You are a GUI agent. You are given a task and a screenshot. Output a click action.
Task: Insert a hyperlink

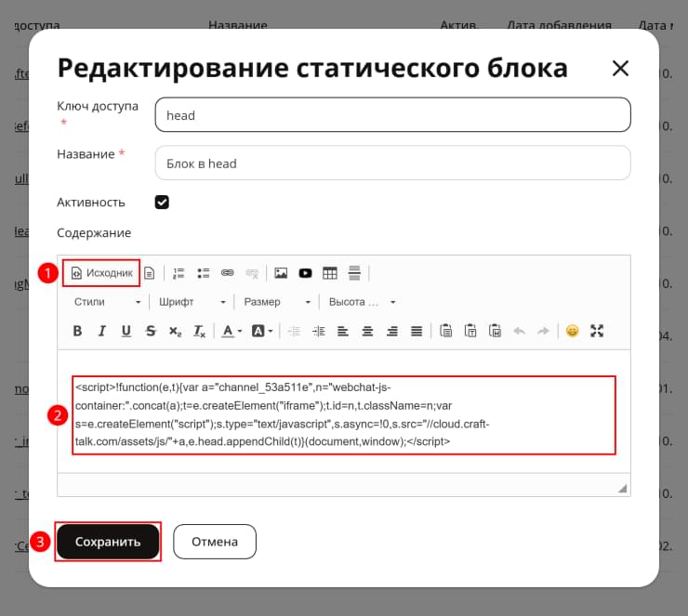(x=227, y=273)
